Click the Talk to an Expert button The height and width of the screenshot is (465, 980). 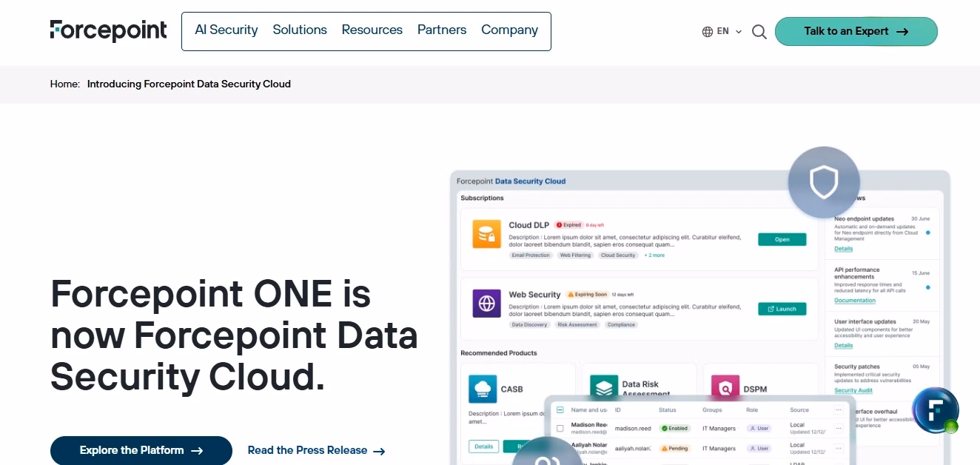[856, 31]
